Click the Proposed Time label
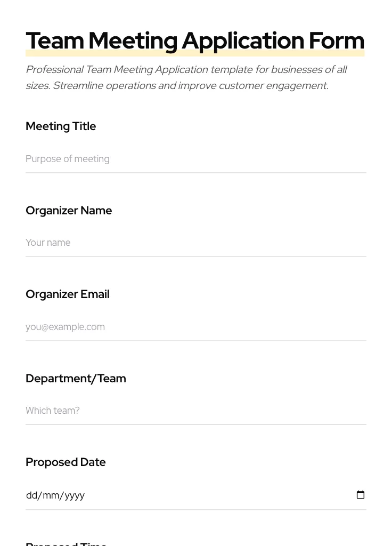 [x=66, y=543]
